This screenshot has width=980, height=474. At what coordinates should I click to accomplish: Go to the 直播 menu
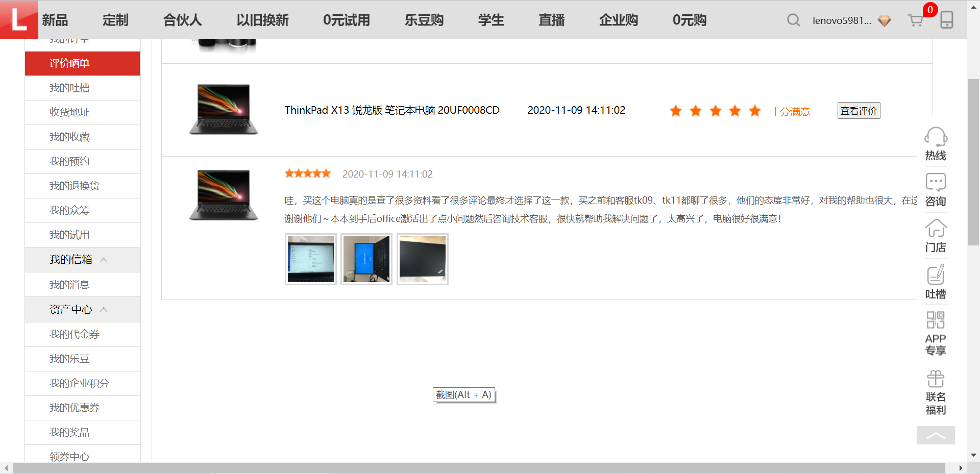552,20
